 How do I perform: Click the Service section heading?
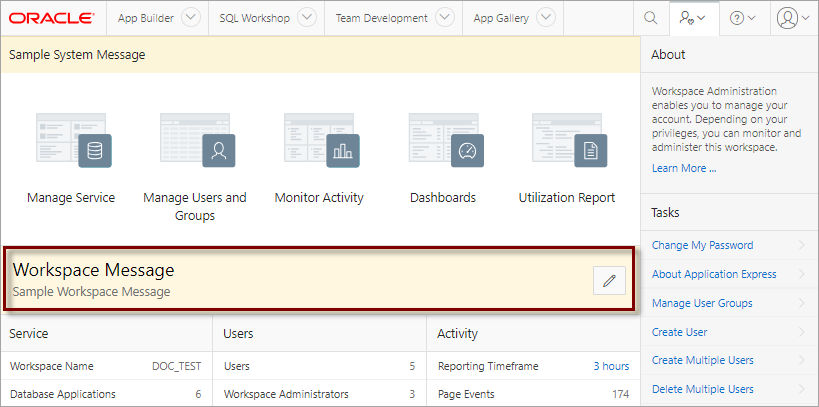pyautogui.click(x=29, y=333)
